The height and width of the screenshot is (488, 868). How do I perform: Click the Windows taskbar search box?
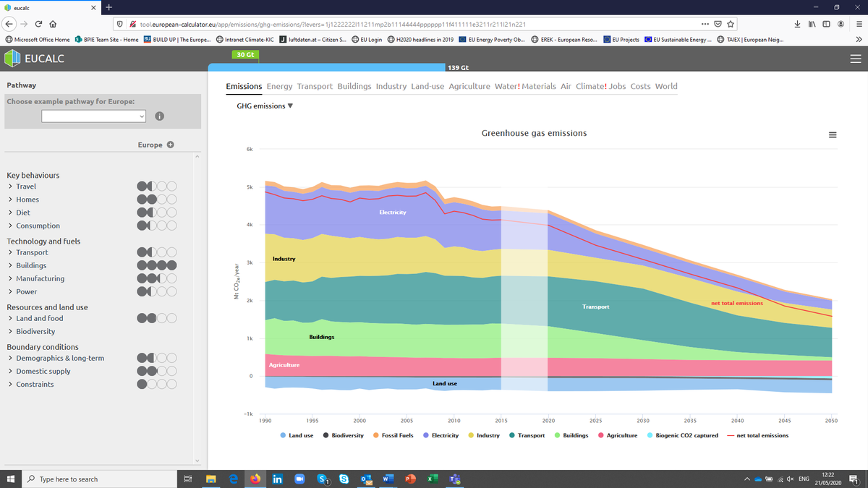pos(101,479)
